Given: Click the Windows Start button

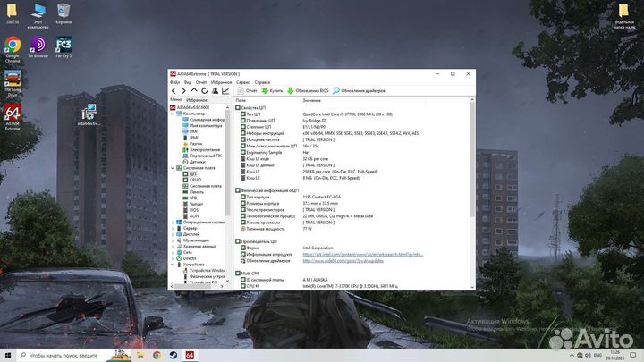Looking at the screenshot, I should point(8,355).
